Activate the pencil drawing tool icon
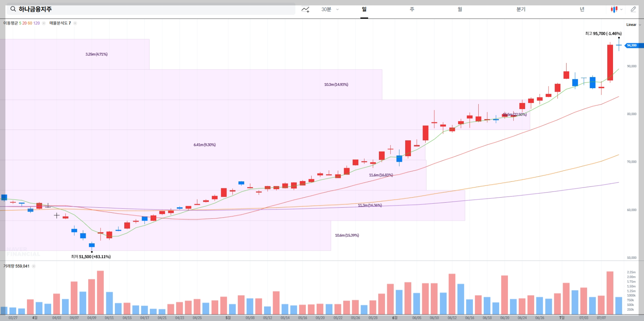Image resolution: width=644 pixels, height=321 pixels. click(633, 9)
